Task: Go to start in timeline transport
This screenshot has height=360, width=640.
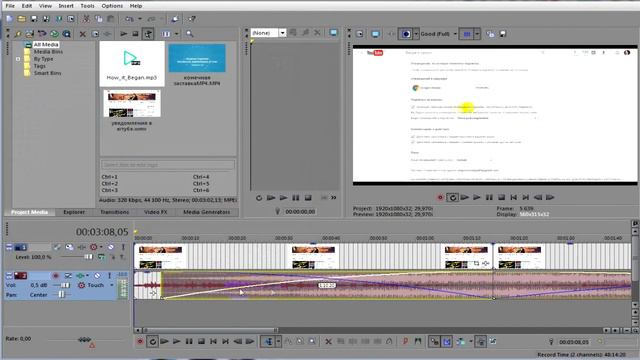Action: [213, 342]
